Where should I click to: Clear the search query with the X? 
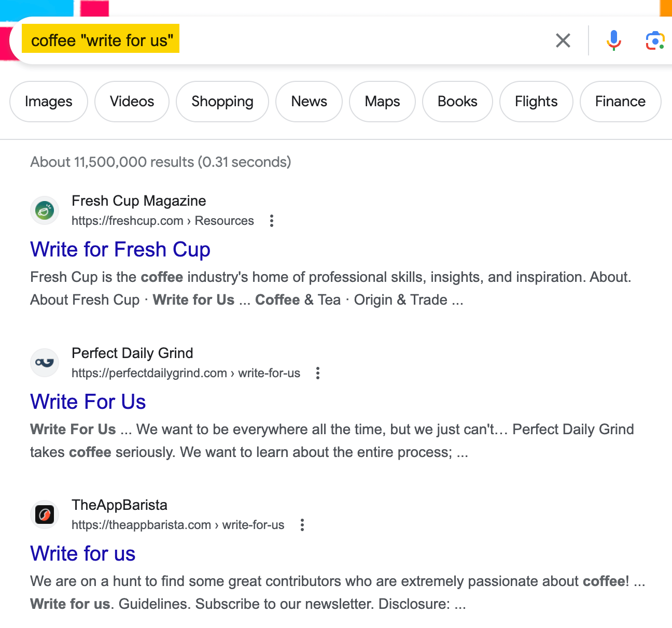coord(563,40)
